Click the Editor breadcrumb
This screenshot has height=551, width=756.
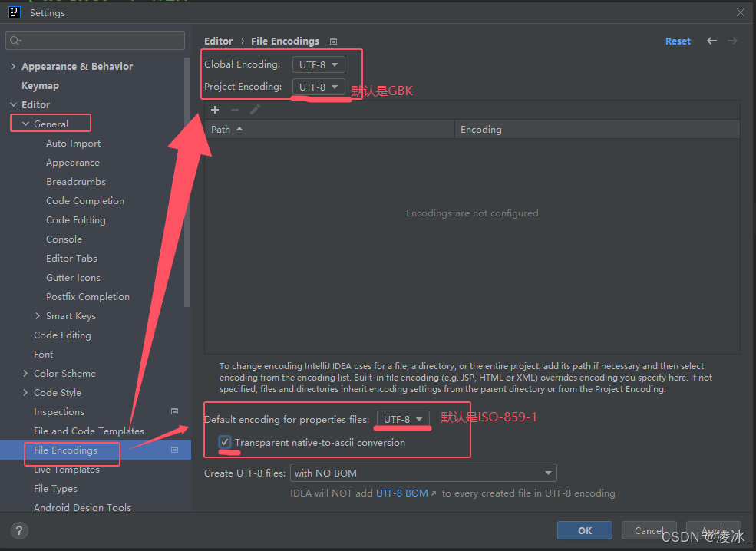(219, 41)
